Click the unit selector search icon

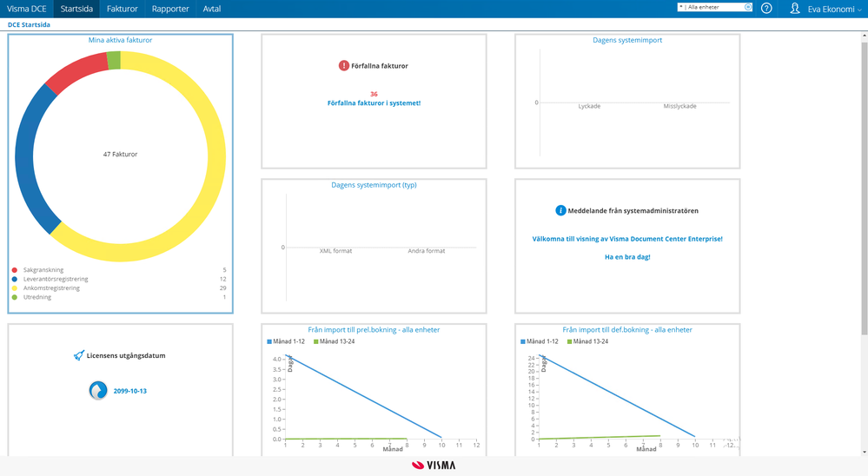click(748, 7)
